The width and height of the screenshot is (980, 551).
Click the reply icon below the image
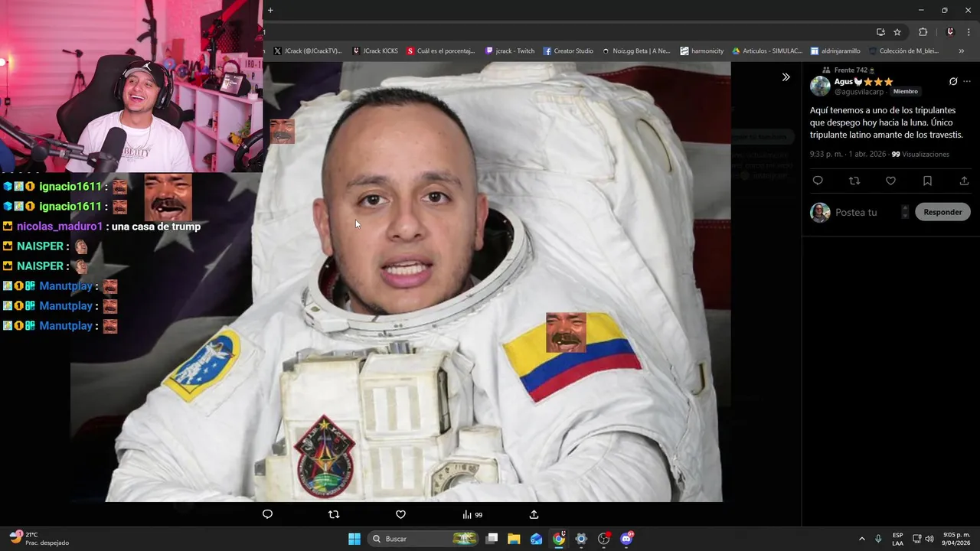[x=267, y=514]
